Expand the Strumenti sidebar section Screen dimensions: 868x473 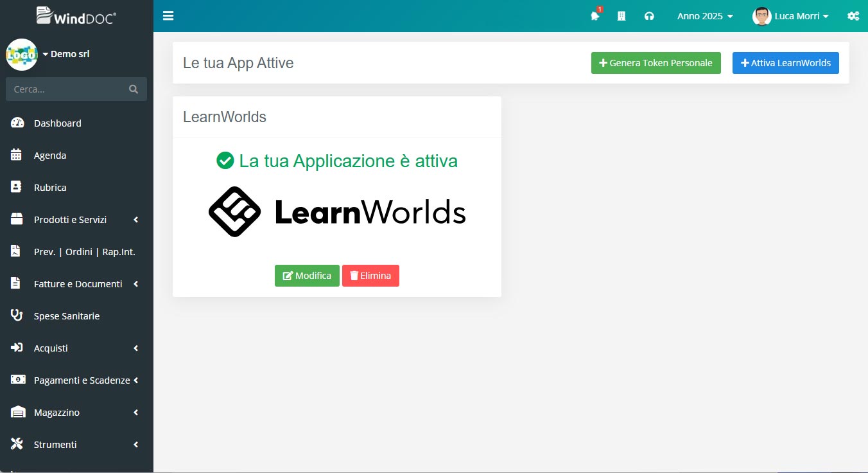[x=55, y=444]
